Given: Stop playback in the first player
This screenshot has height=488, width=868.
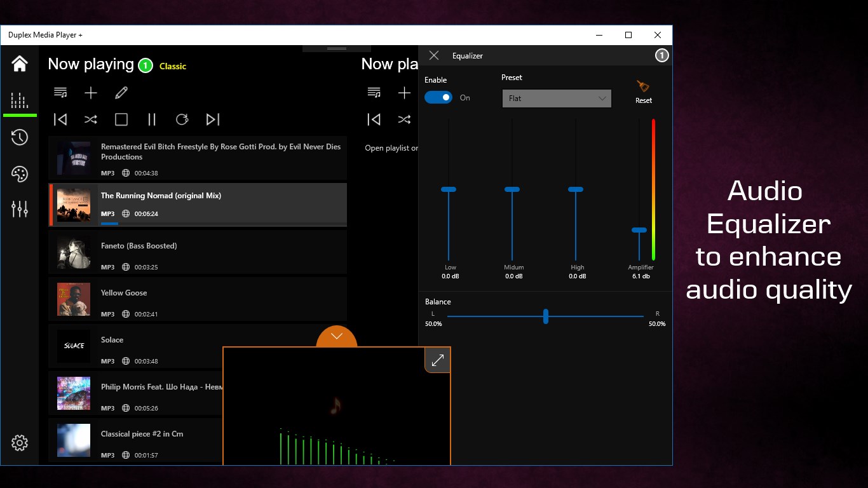Looking at the screenshot, I should pyautogui.click(x=121, y=119).
